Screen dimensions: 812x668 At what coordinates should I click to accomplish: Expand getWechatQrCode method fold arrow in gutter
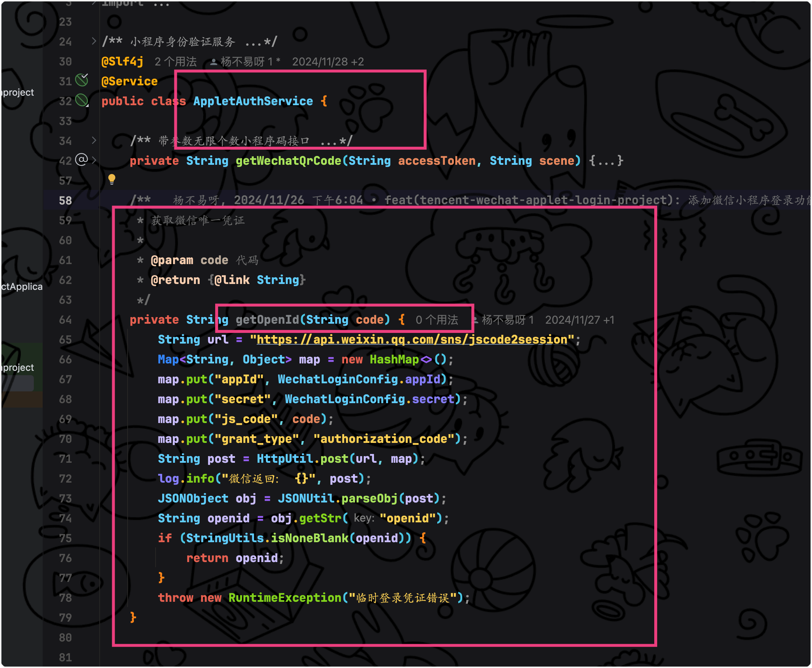[94, 160]
